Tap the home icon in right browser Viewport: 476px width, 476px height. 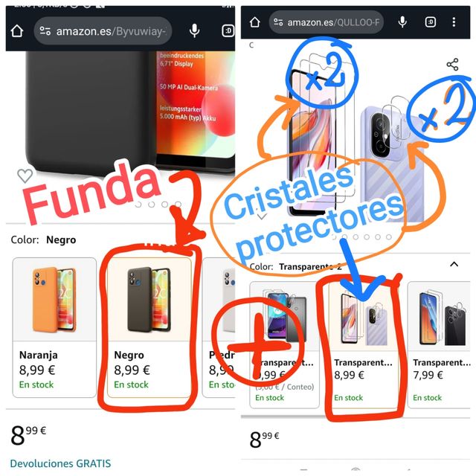pyautogui.click(x=254, y=22)
